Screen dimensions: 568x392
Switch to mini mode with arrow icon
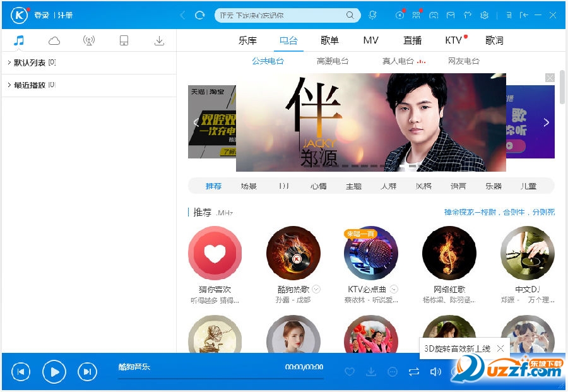tap(523, 15)
